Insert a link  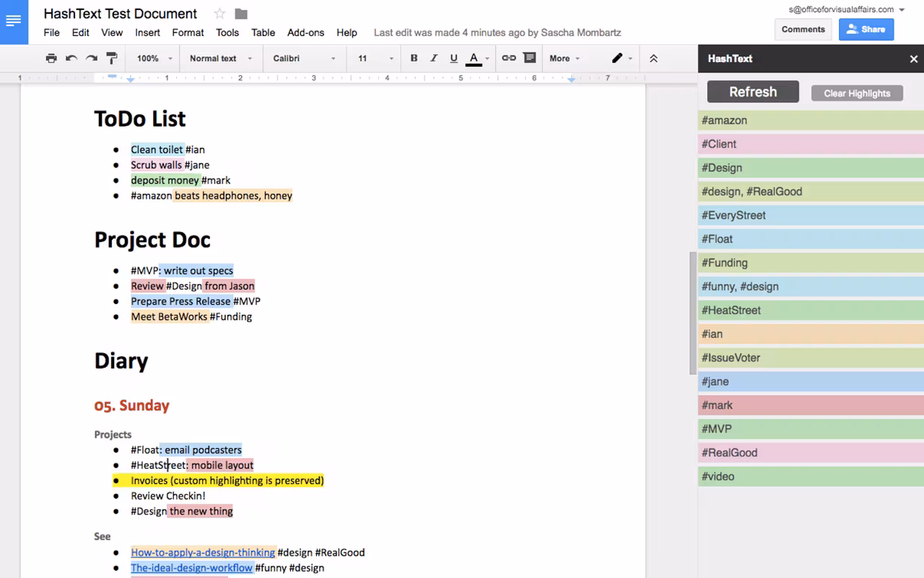[509, 59]
